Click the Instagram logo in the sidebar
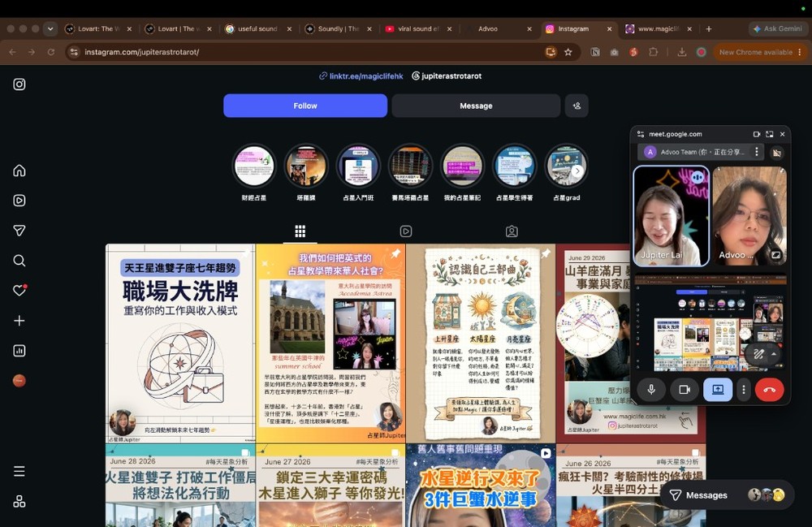The height and width of the screenshot is (527, 812). click(x=19, y=84)
